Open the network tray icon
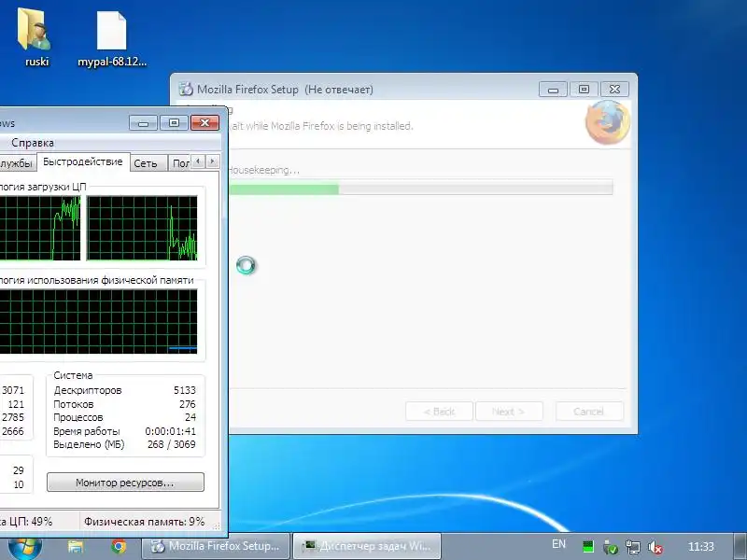 pos(633,547)
